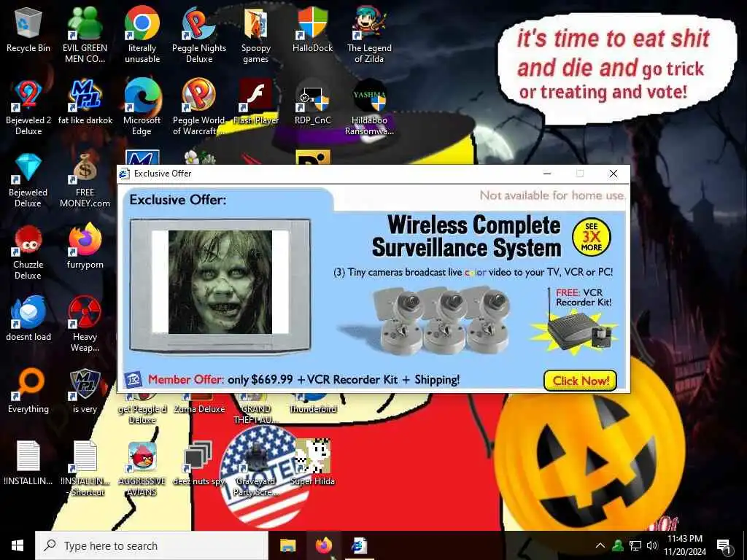The width and height of the screenshot is (747, 560).
Task: Open the Windows Start menu
Action: tap(18, 545)
